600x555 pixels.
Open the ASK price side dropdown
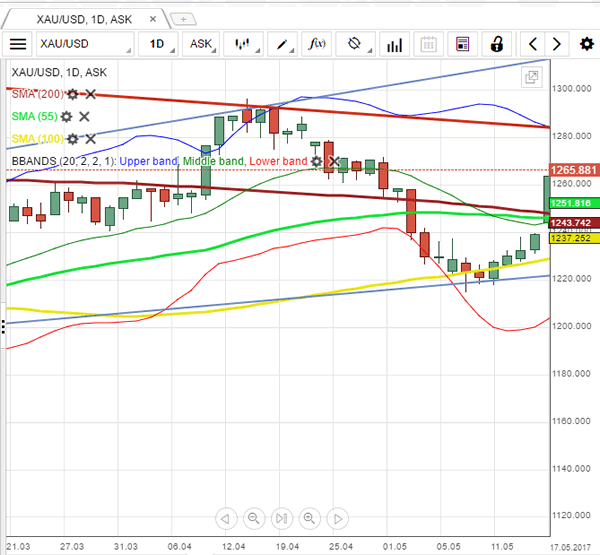(x=201, y=44)
